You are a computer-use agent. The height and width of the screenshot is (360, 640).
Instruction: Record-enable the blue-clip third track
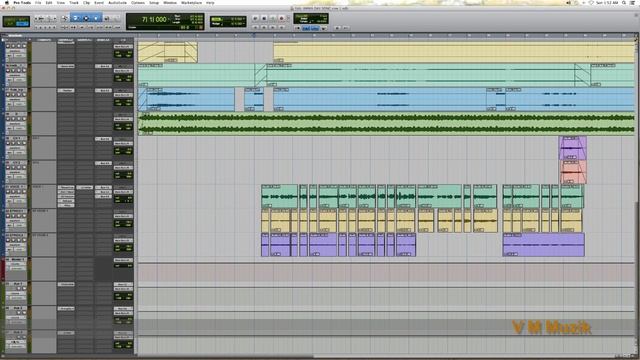pyautogui.click(x=8, y=95)
